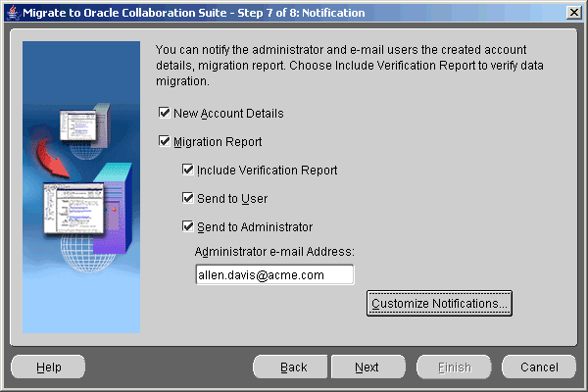This screenshot has width=588, height=392.
Task: Click the migration illustration graphic
Action: pyautogui.click(x=81, y=187)
